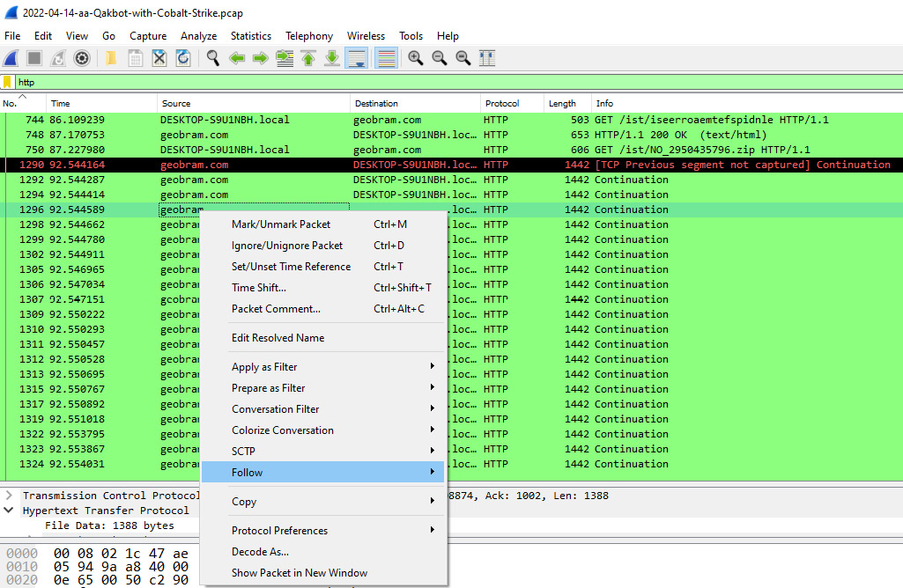
Task: Select Show Packet in New Window
Action: [323, 573]
